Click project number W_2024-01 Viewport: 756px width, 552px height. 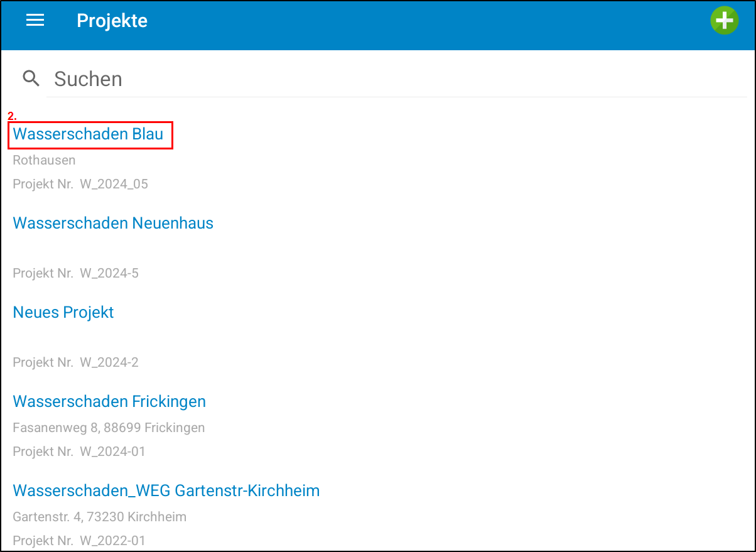pos(79,452)
